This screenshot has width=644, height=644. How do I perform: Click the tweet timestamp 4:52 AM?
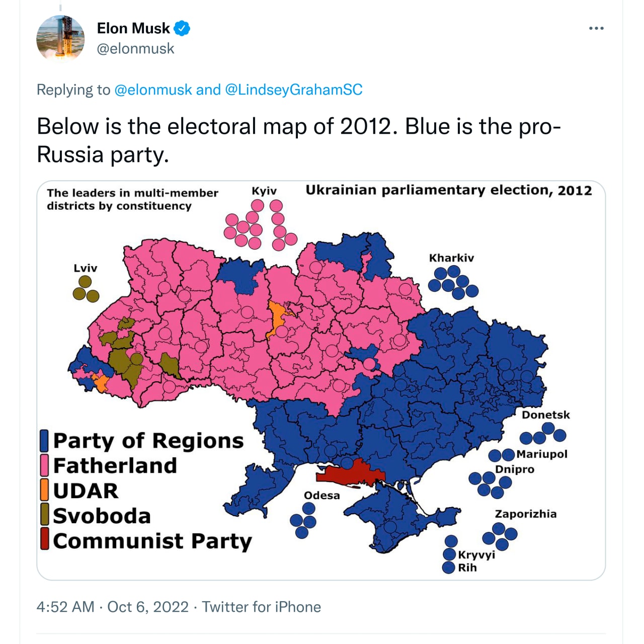click(x=65, y=607)
